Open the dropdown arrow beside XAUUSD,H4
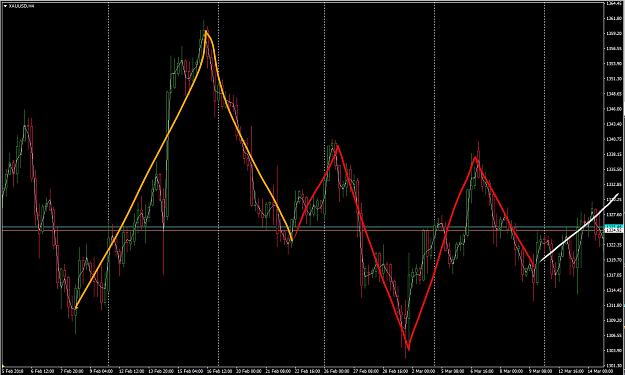Image resolution: width=625 pixels, height=375 pixels. [x=5, y=6]
